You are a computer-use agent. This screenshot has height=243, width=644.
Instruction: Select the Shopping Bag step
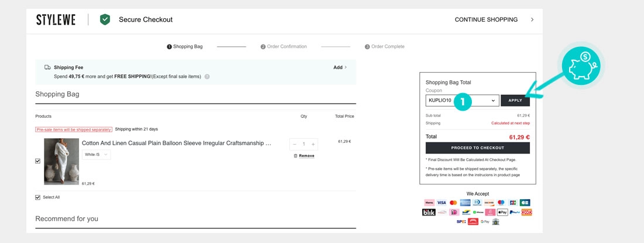point(184,47)
